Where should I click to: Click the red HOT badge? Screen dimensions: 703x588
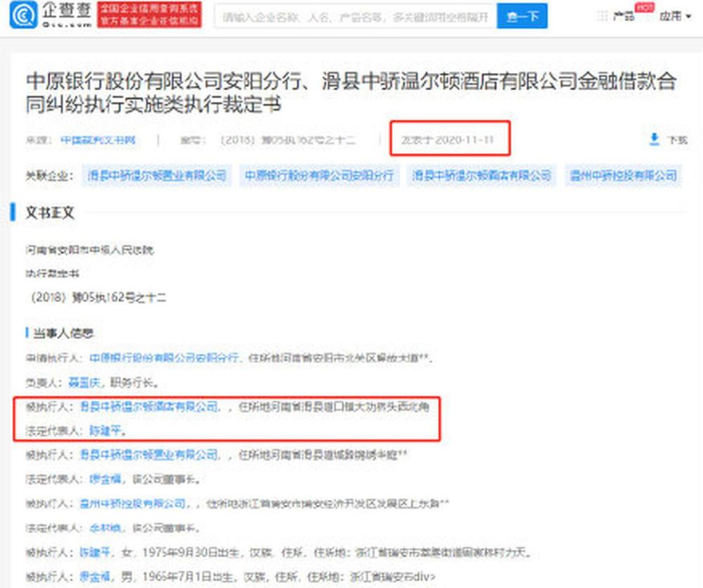coord(644,7)
